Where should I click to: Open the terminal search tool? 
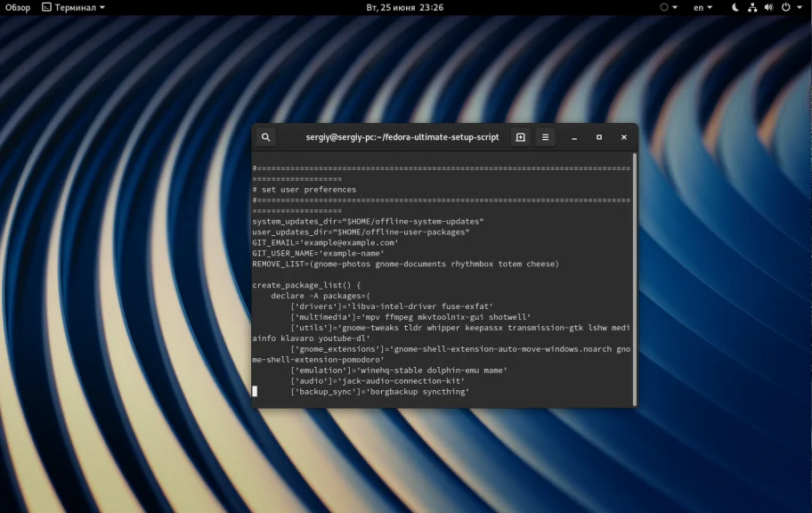point(265,137)
